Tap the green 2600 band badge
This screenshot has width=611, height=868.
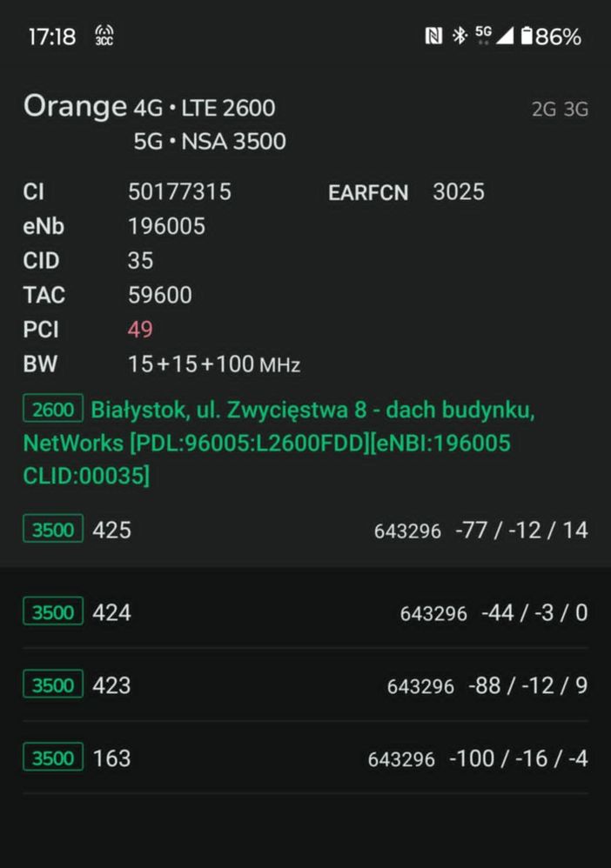(x=53, y=409)
